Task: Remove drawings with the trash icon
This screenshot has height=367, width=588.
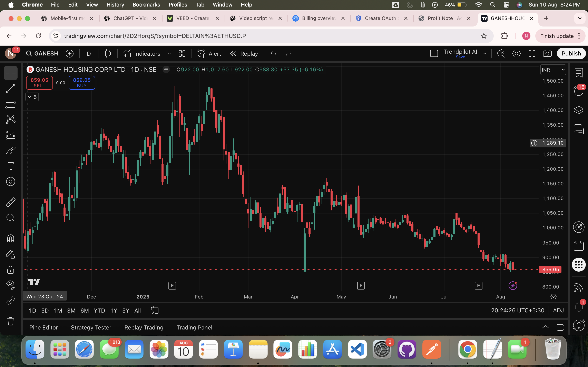Action: tap(10, 321)
